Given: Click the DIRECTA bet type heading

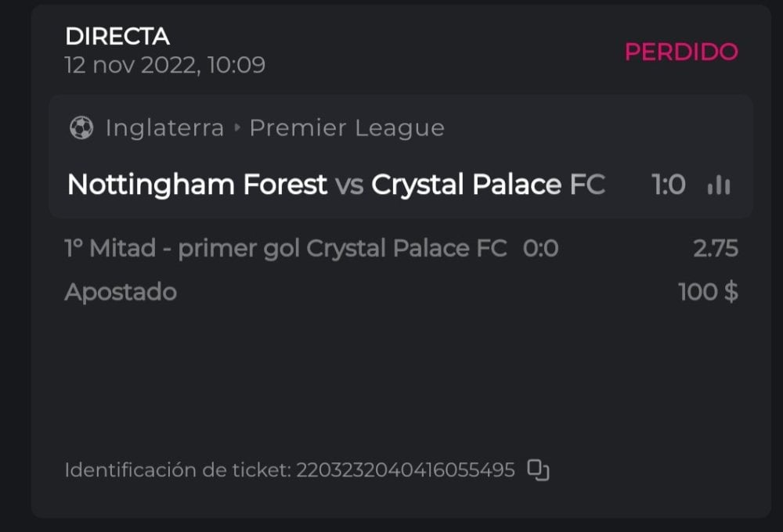Looking at the screenshot, I should (117, 36).
